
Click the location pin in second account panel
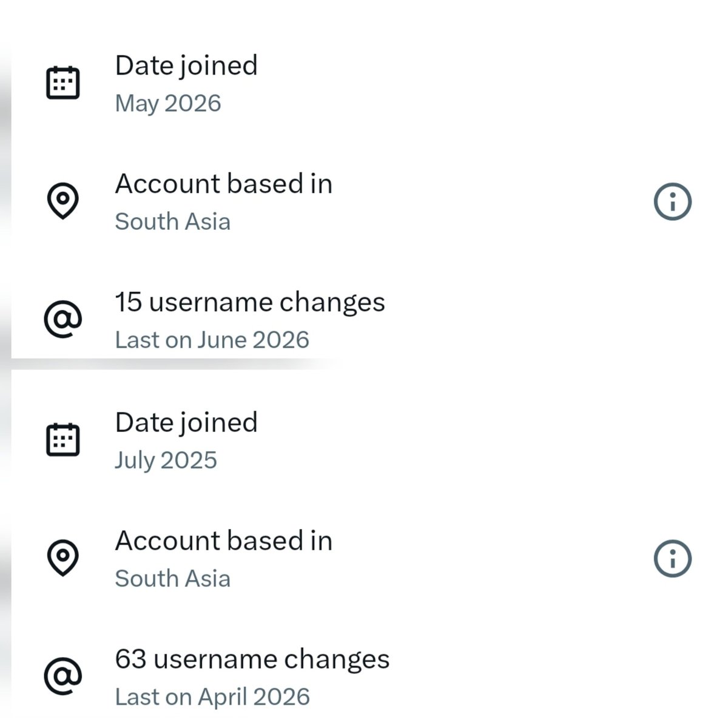[x=63, y=558]
